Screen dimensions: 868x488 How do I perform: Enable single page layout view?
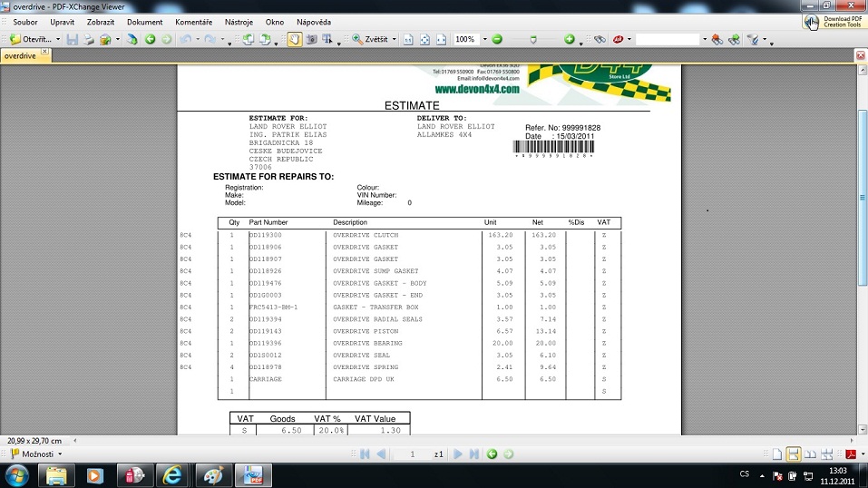pyautogui.click(x=777, y=454)
